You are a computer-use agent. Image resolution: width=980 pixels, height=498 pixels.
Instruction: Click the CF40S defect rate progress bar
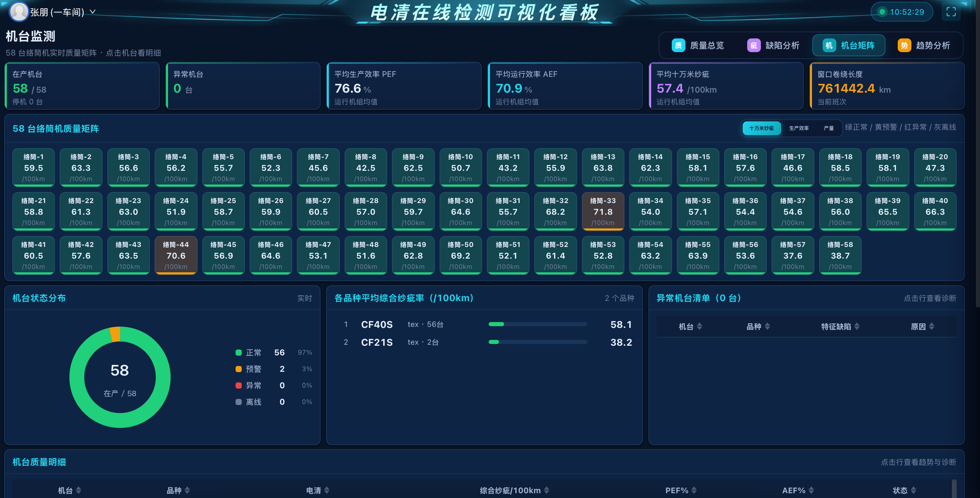pyautogui.click(x=538, y=324)
